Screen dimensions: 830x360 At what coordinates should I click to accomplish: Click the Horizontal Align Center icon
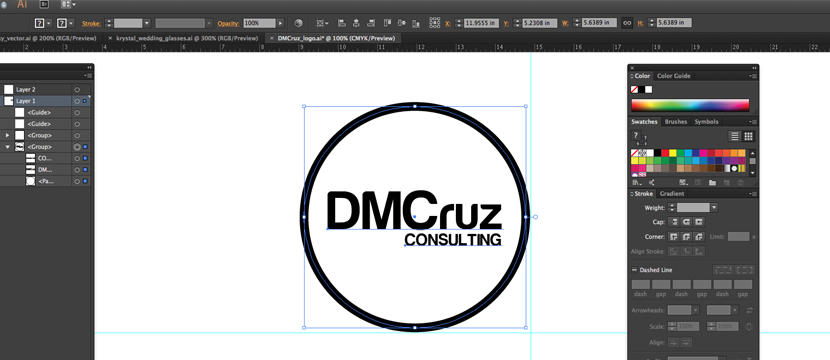[x=356, y=23]
